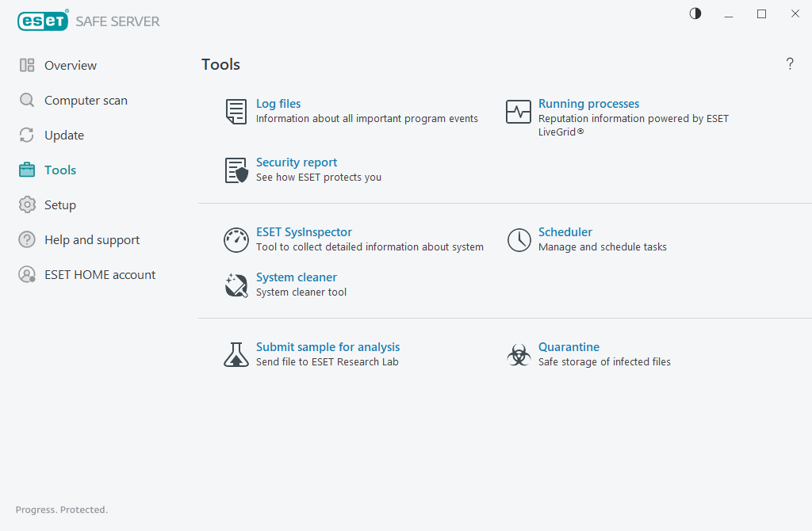Screen dimensions: 812x531
Task: Click the Log files document icon
Action: pos(236,112)
